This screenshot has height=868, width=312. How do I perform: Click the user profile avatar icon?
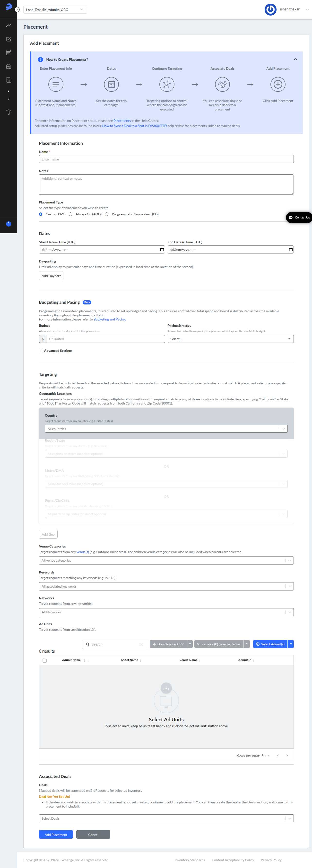[270, 9]
